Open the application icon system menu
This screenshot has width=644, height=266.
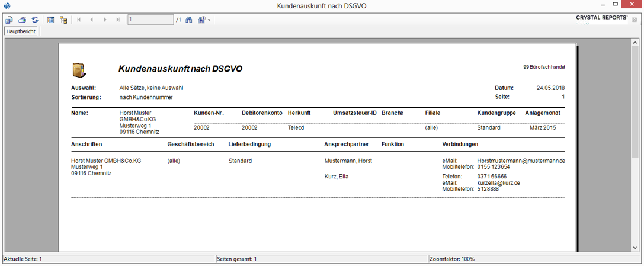click(x=7, y=5)
